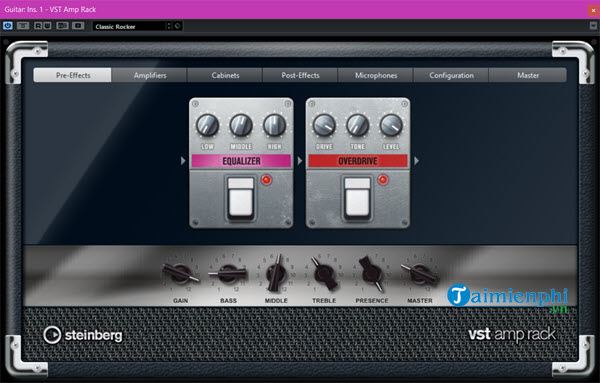Click the Overdrive LEVEL knob
This screenshot has height=383, width=600.
(x=391, y=125)
